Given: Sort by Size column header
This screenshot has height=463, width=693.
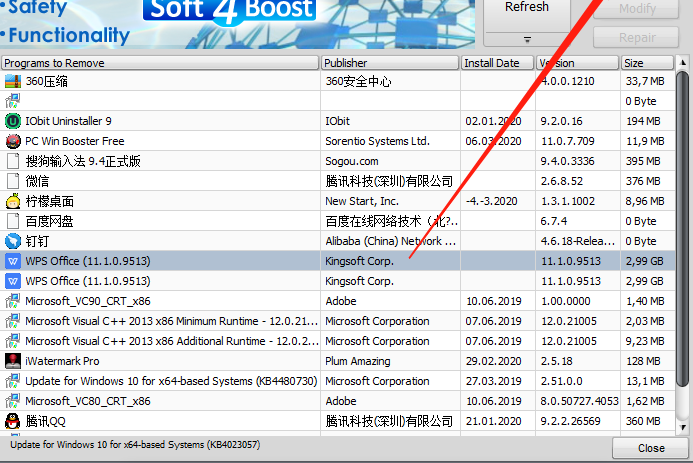Looking at the screenshot, I should [x=647, y=63].
